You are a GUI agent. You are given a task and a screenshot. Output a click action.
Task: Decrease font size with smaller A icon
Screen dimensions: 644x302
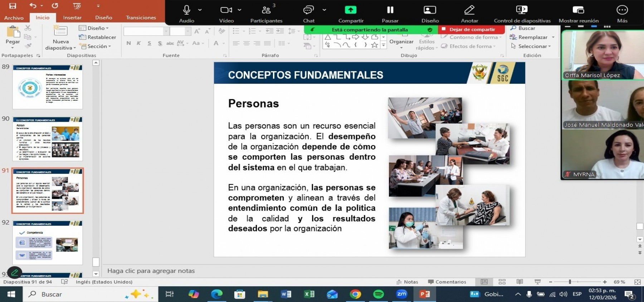point(208,32)
